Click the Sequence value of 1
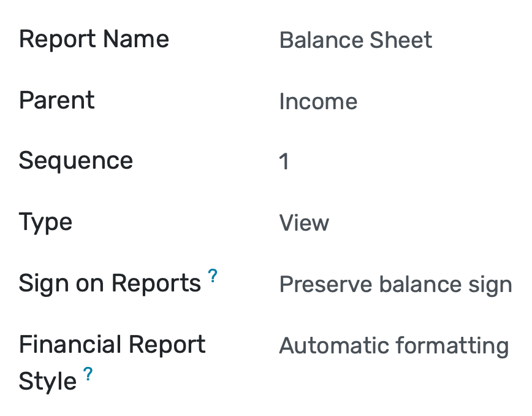Screen dimensions: 532x416 pos(284,161)
